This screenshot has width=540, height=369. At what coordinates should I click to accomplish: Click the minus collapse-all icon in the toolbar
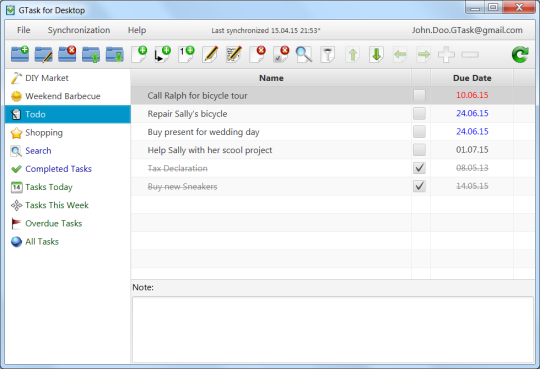pyautogui.click(x=470, y=54)
